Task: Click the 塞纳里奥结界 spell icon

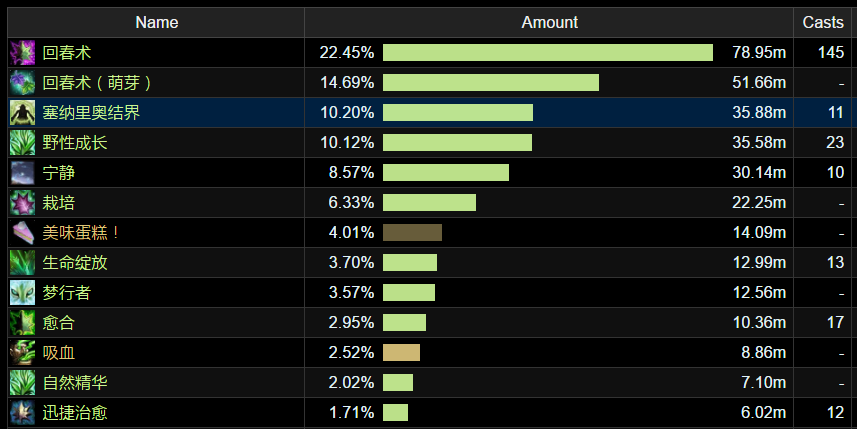Action: (x=22, y=112)
